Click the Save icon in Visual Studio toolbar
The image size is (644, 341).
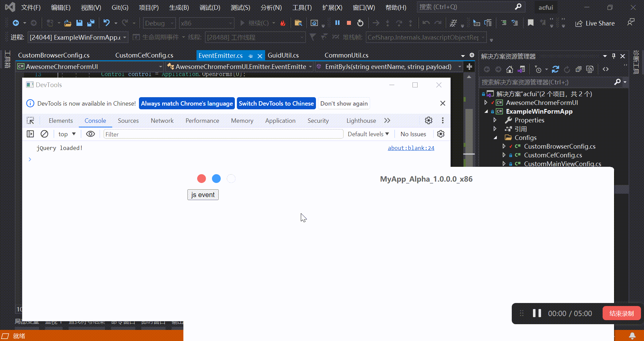click(x=79, y=23)
